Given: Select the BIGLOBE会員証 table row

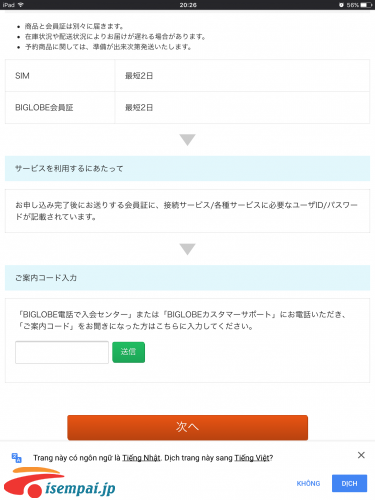Looking at the screenshot, I should tap(187, 108).
